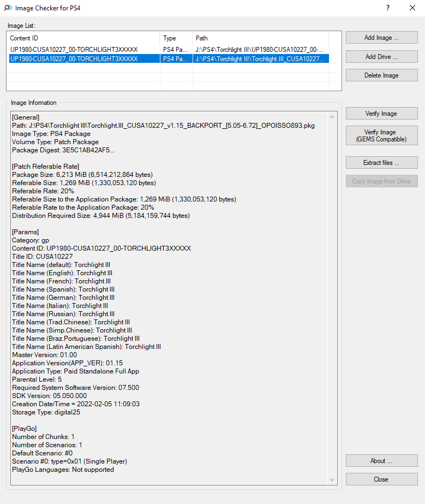Click the Image Checker app icon
425x504 pixels.
coord(8,8)
